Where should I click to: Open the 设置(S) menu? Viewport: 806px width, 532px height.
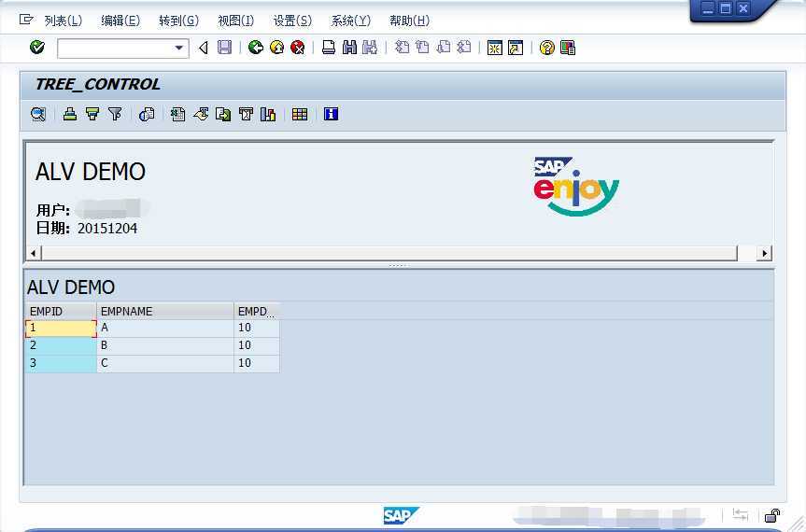pyautogui.click(x=292, y=21)
